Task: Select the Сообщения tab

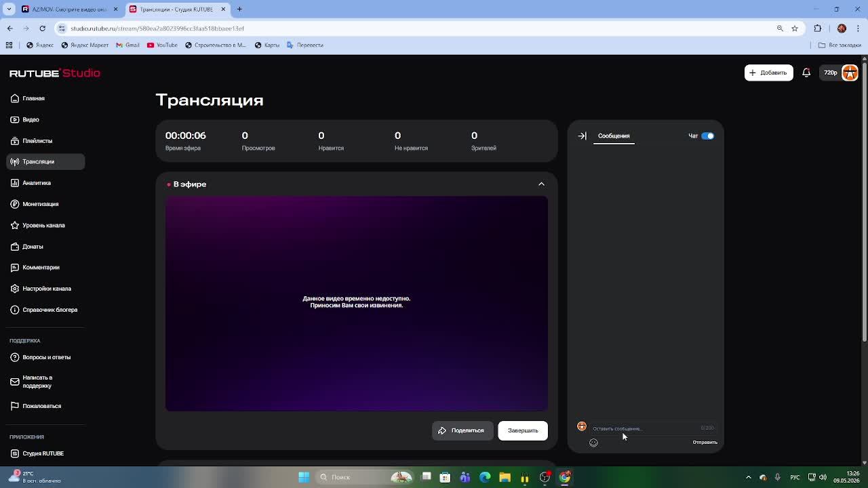Action: pyautogui.click(x=614, y=136)
